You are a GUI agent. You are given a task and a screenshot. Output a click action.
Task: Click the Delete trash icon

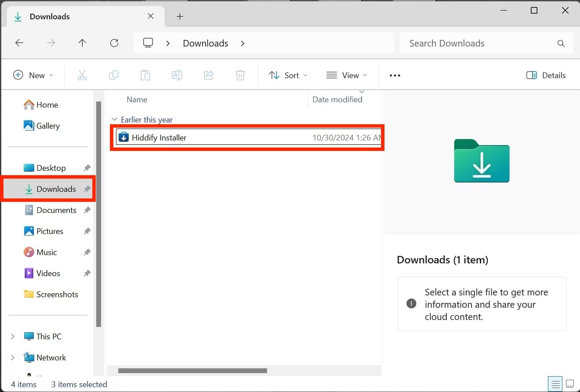click(x=240, y=75)
